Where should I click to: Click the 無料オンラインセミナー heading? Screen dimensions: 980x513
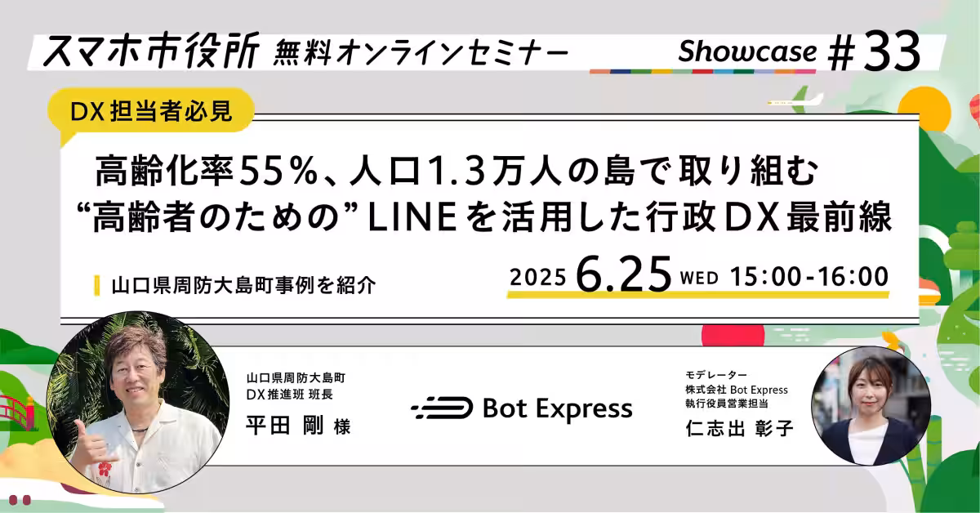click(x=421, y=54)
